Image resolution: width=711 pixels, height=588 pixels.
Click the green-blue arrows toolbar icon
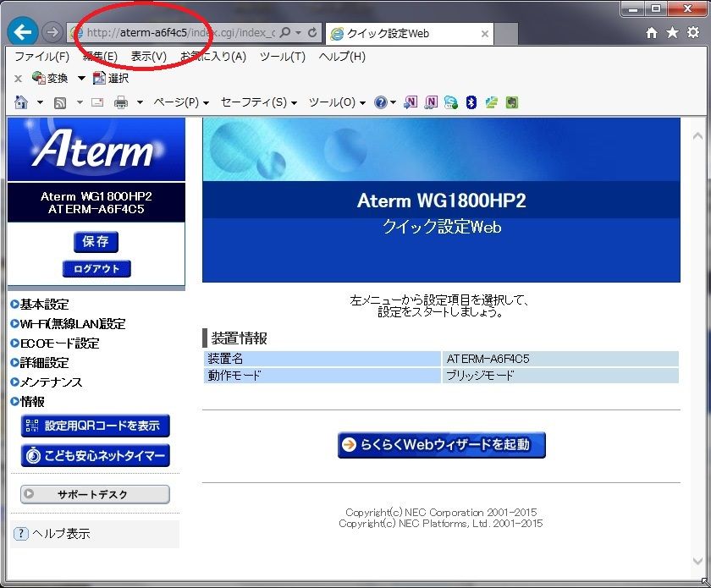click(492, 102)
